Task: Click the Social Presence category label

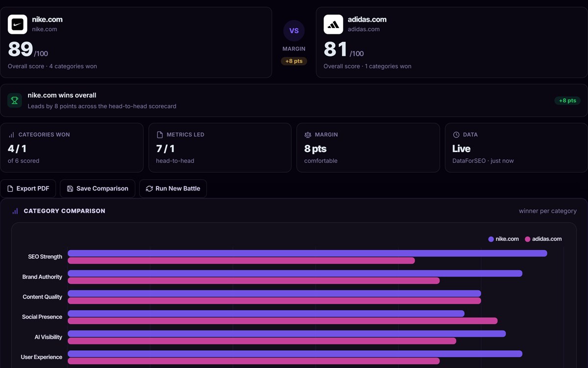Action: point(42,317)
